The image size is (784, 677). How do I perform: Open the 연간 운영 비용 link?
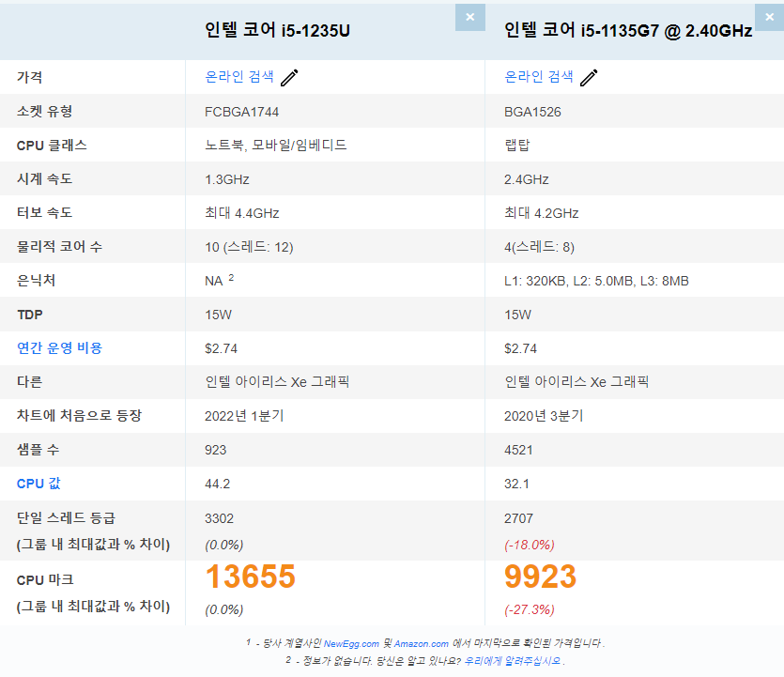[59, 348]
